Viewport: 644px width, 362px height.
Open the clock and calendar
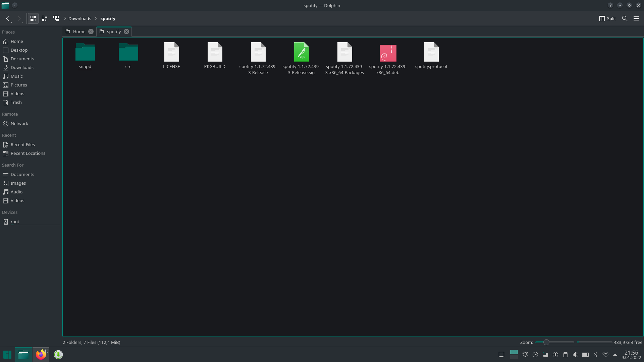[631, 355]
